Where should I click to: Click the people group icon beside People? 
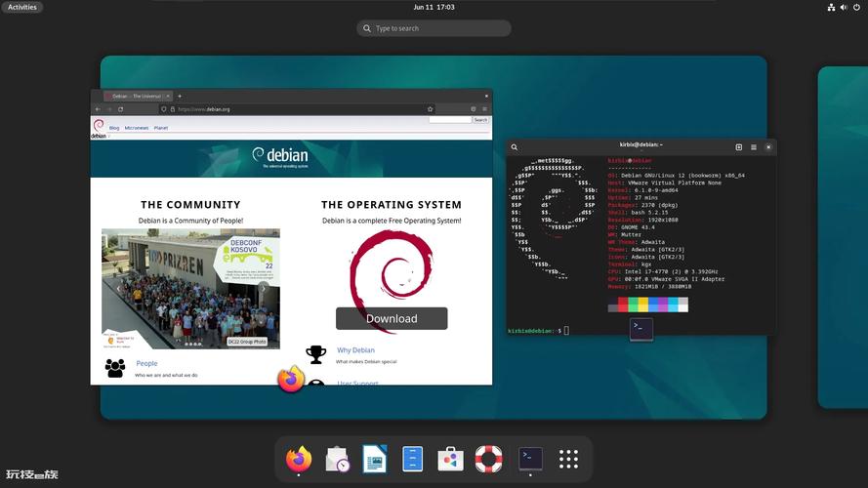[x=115, y=368]
